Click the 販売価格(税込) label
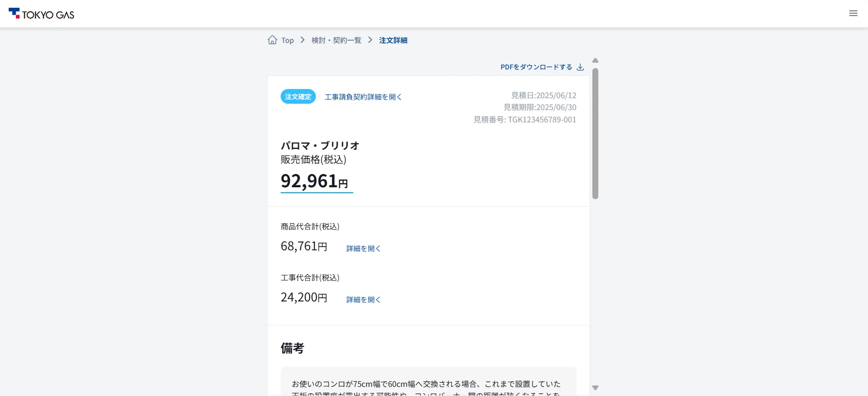Viewport: 868px width, 396px height. pos(314,159)
